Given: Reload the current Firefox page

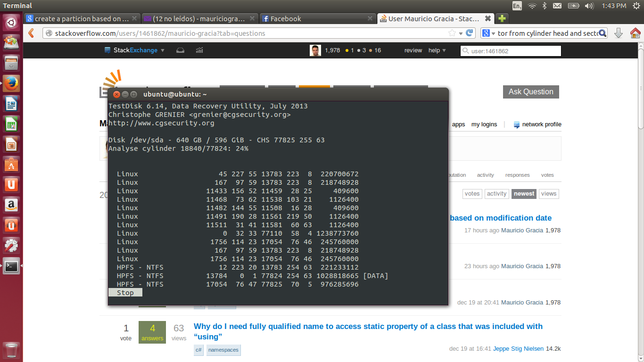Looking at the screenshot, I should point(469,33).
